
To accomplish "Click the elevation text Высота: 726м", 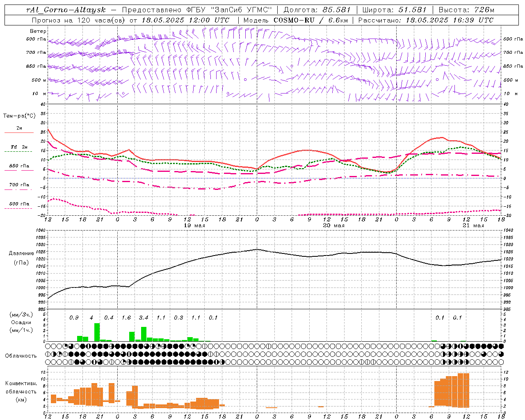I will click(x=466, y=10).
